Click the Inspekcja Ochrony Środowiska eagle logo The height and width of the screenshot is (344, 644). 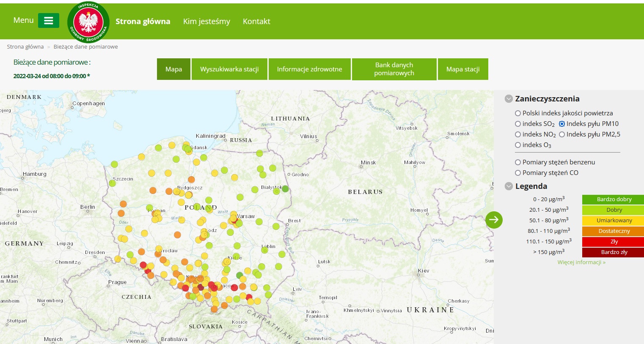click(x=88, y=22)
